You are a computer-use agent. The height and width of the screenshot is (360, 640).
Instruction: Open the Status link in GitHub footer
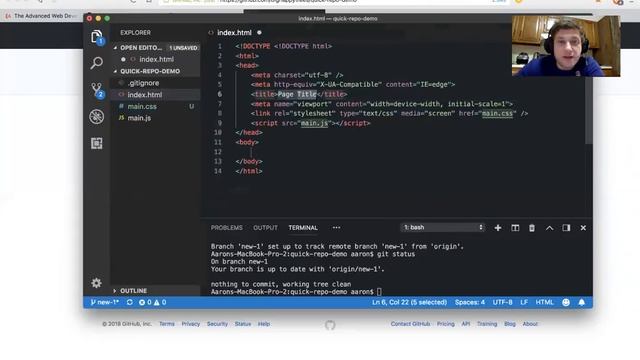tap(242, 324)
